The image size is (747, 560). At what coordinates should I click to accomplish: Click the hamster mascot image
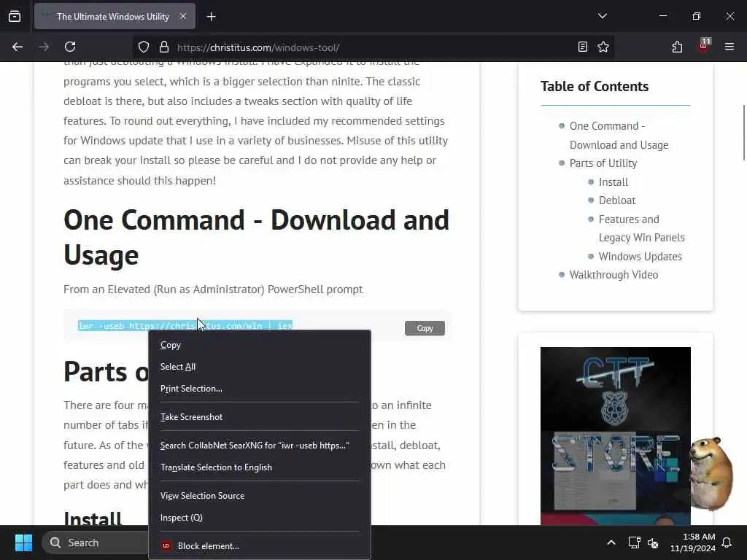coord(712,474)
